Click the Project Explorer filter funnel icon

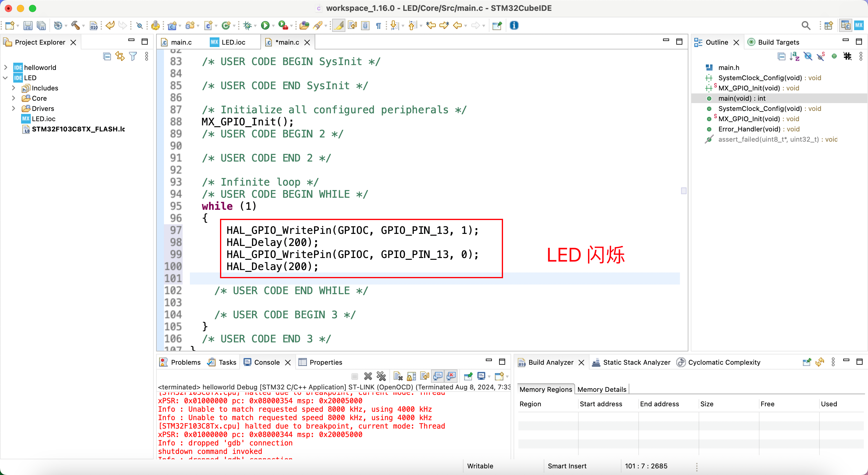pyautogui.click(x=133, y=56)
